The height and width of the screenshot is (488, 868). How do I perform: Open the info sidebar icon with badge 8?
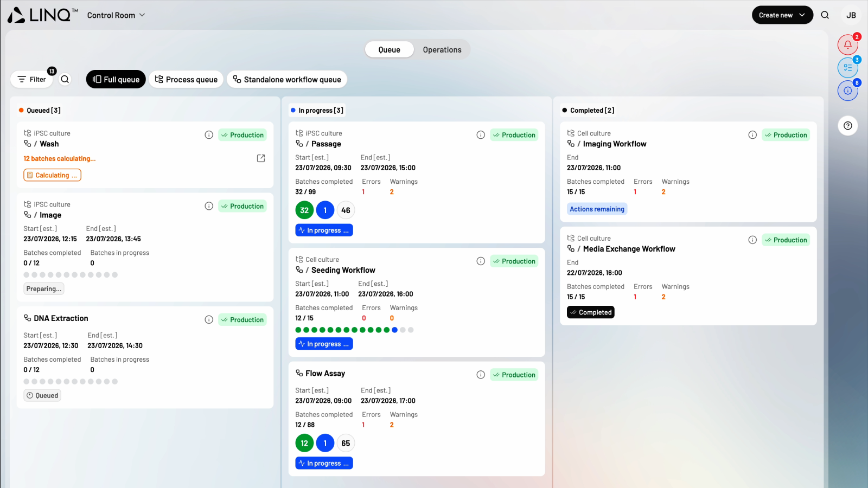847,91
